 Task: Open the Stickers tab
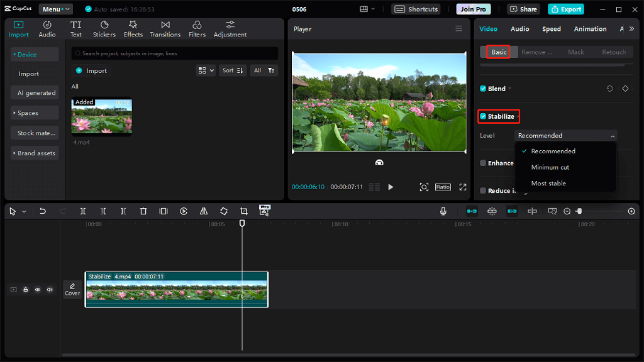click(104, 29)
